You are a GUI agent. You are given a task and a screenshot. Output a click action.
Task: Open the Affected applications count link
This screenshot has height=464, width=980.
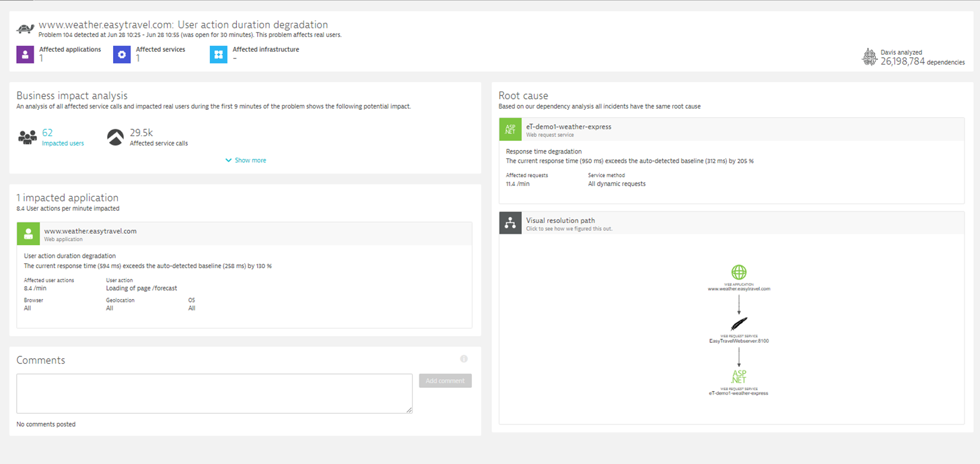pyautogui.click(x=41, y=59)
